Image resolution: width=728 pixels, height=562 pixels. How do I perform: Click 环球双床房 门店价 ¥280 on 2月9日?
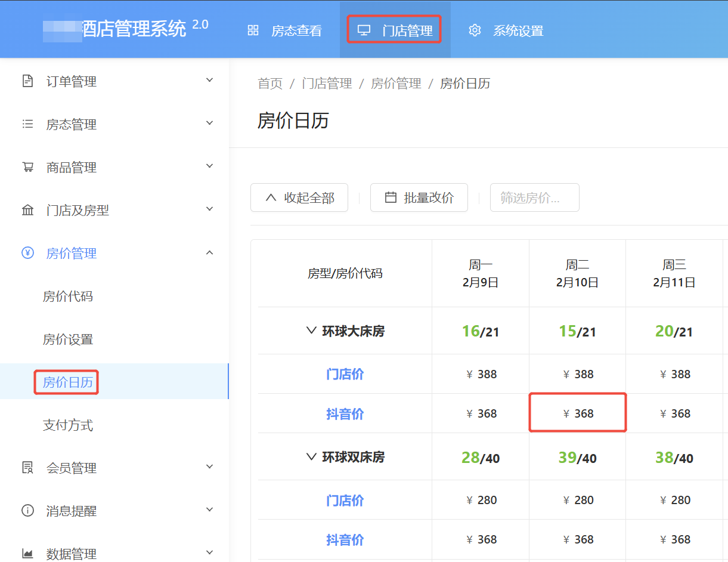click(x=481, y=500)
